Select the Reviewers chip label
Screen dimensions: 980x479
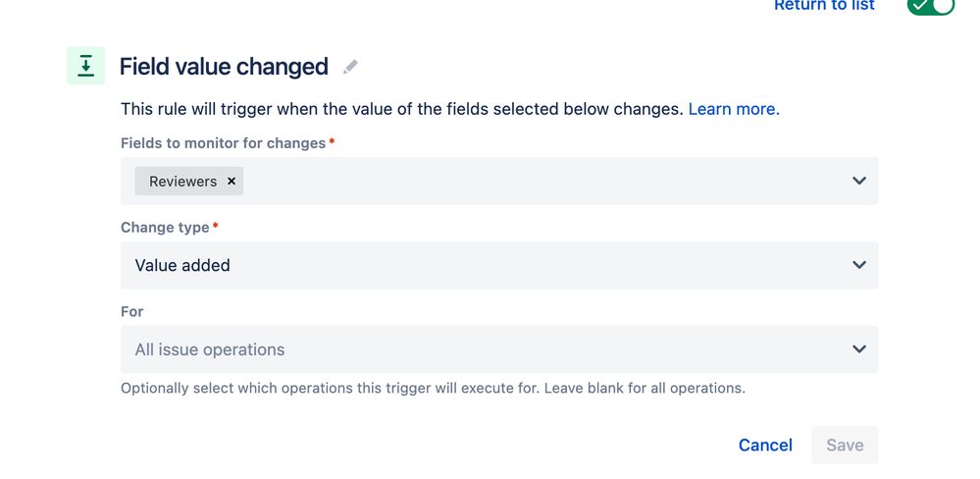[182, 182]
